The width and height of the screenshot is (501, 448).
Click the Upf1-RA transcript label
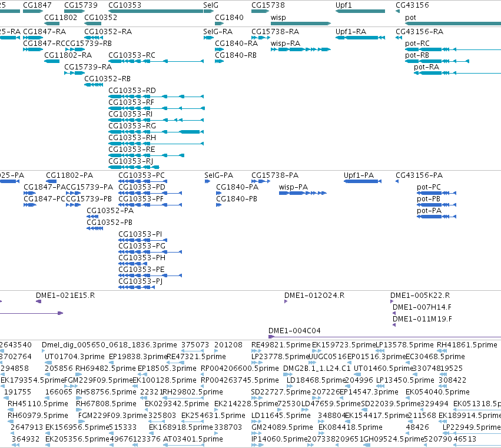[351, 32]
